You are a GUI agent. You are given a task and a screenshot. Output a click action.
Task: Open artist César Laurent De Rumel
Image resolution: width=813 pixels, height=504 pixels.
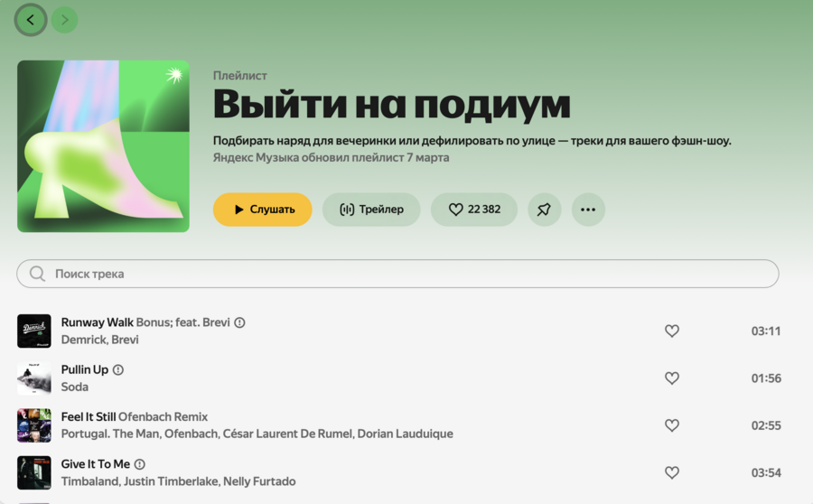tap(287, 434)
